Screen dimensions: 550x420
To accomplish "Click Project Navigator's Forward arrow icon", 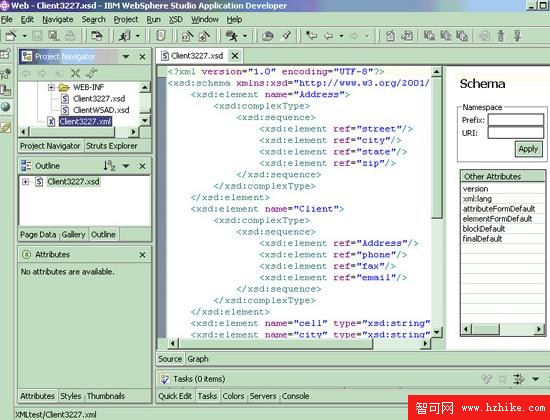I will click(42, 73).
